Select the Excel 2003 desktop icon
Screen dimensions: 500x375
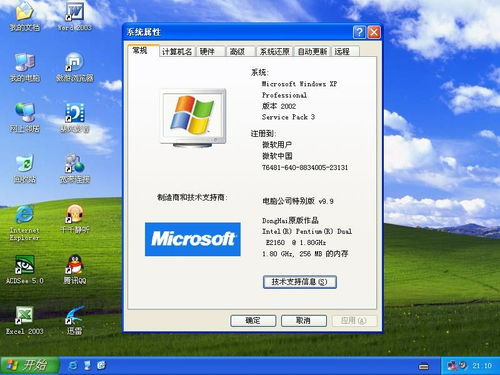click(24, 320)
